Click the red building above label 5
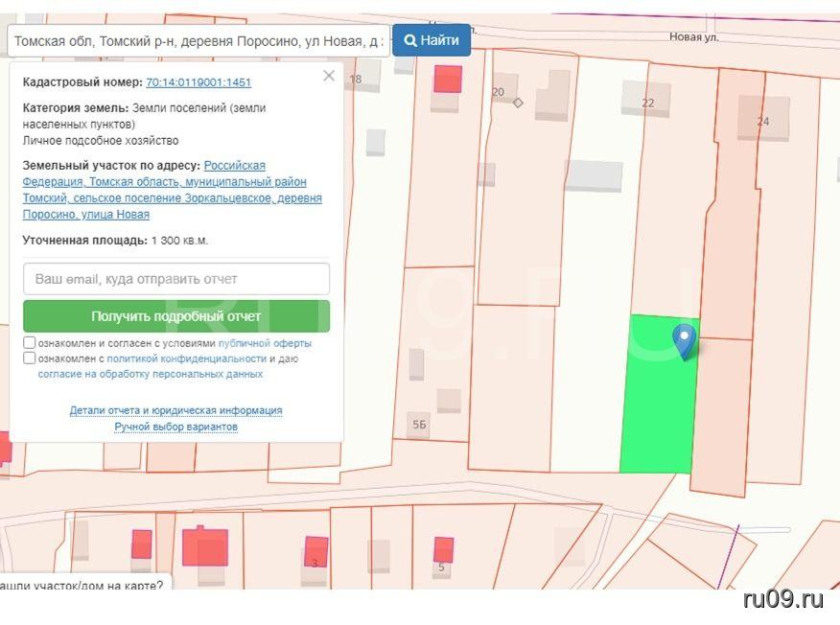The image size is (840, 625). [x=443, y=549]
